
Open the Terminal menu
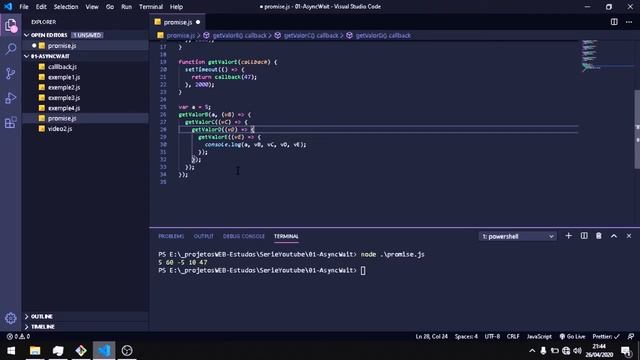(x=151, y=7)
